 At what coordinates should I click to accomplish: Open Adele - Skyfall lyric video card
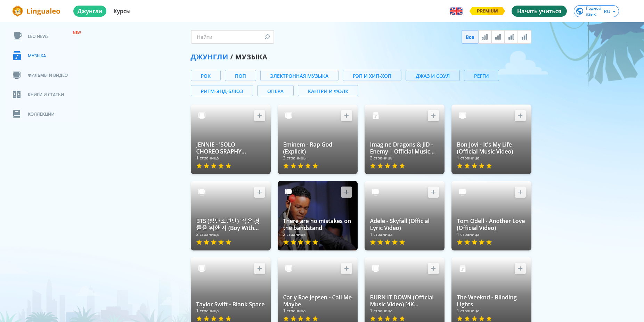tap(405, 216)
